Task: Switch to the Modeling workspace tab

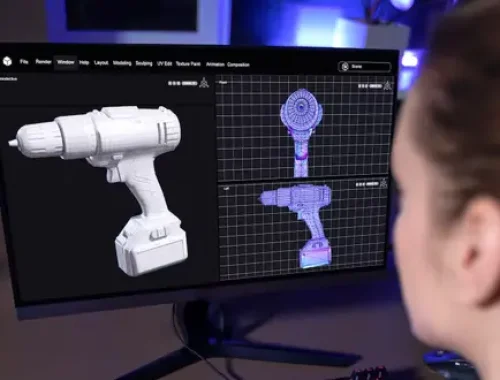Action: (122, 63)
